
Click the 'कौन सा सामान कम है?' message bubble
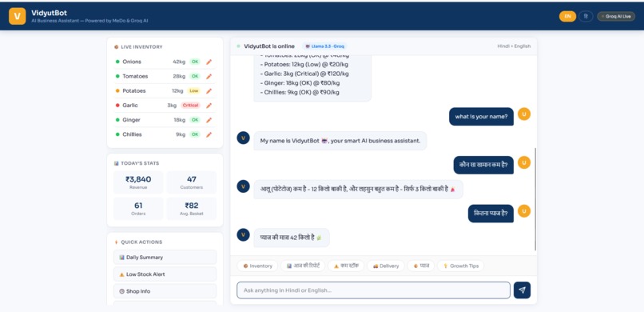483,166
